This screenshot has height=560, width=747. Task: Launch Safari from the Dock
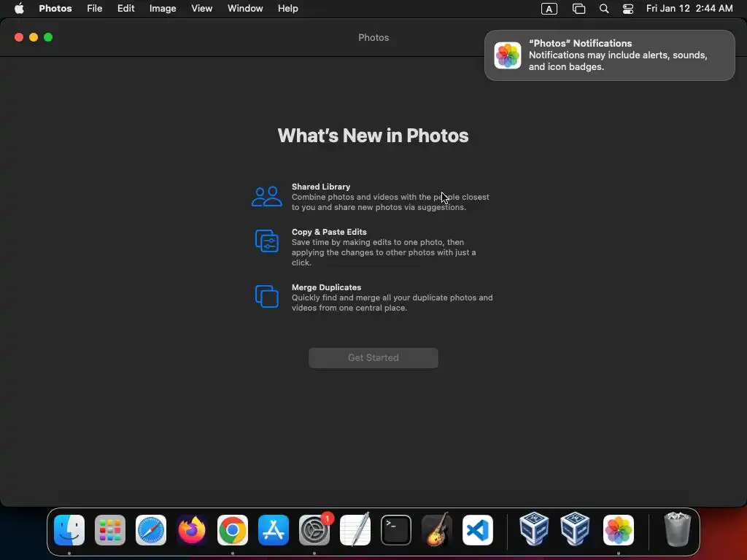tap(151, 530)
